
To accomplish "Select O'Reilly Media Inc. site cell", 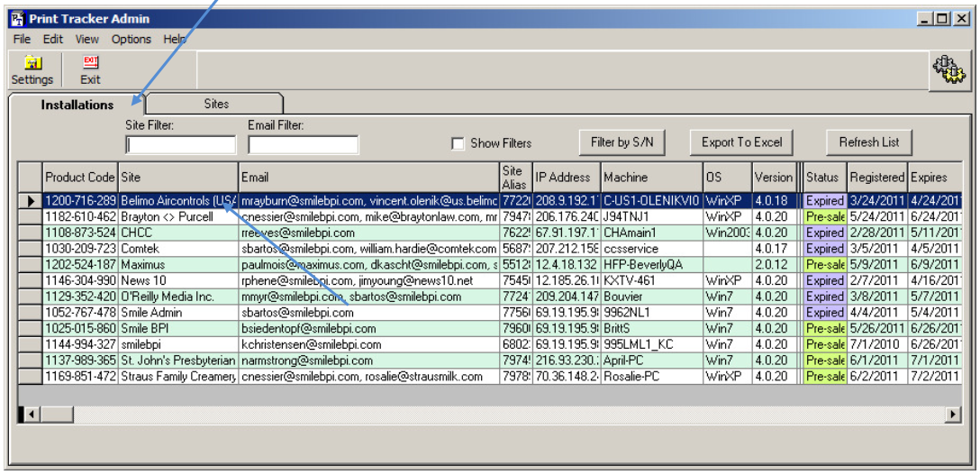I will (x=178, y=297).
